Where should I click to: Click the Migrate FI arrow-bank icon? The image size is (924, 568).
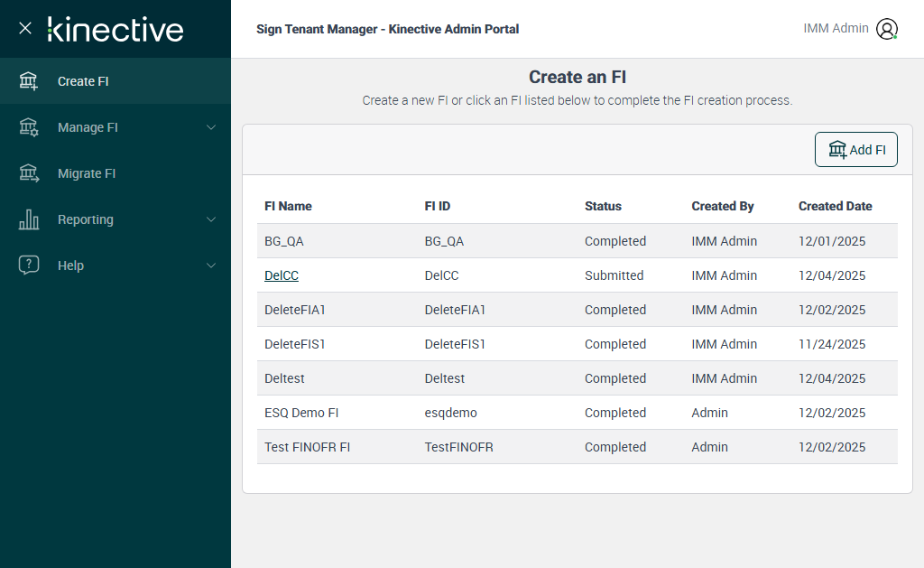29,173
